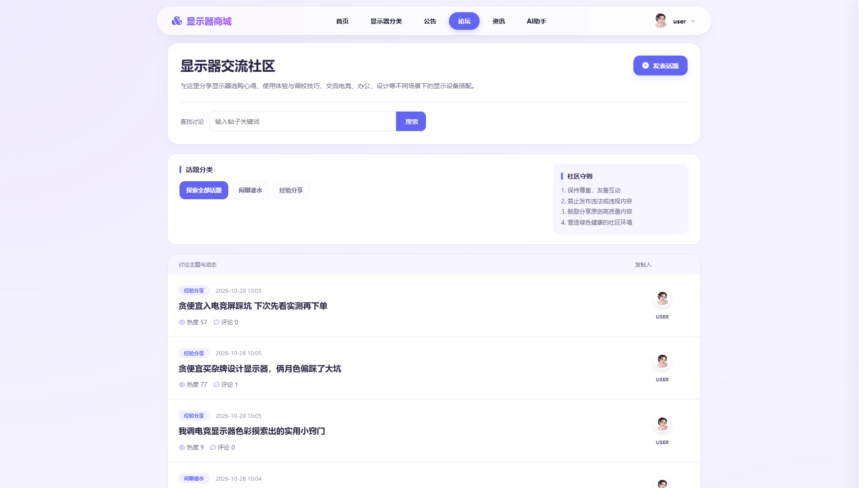Go to the 公告 page

point(430,21)
